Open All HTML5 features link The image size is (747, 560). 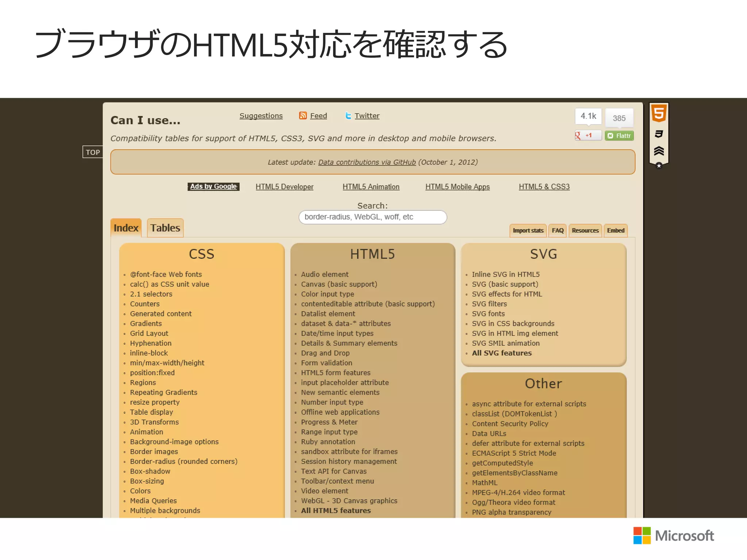[x=336, y=510]
